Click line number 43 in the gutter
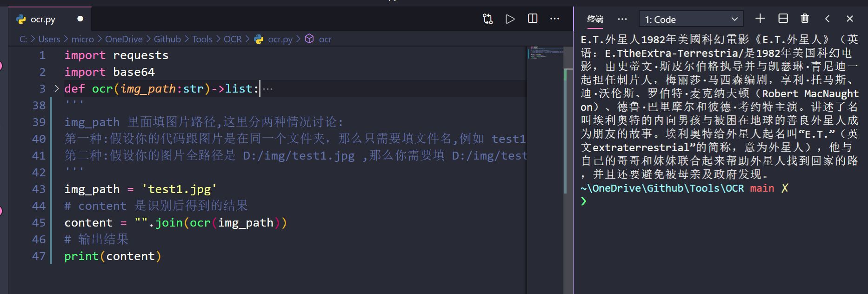This screenshot has height=294, width=868. click(x=39, y=189)
